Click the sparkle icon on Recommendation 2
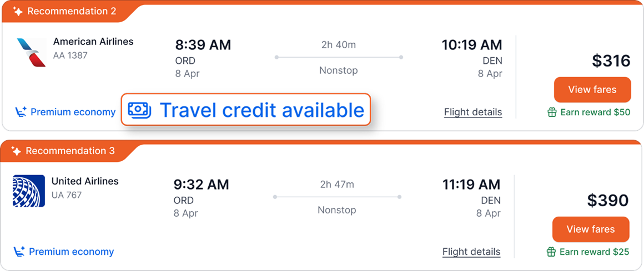The image size is (644, 271). 18,12
